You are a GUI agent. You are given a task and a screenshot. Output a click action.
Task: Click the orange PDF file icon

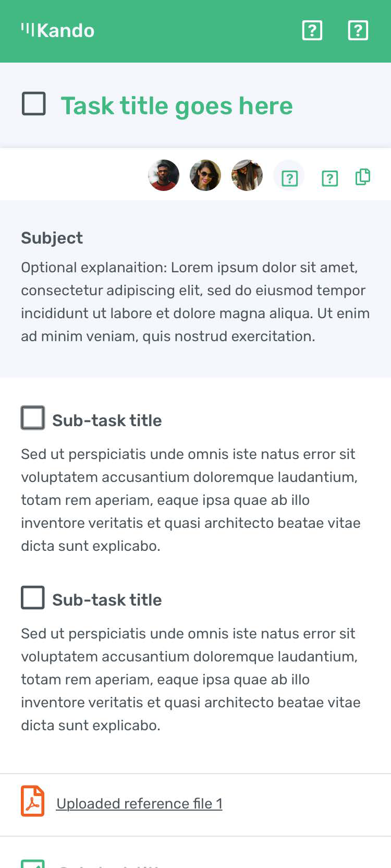(33, 801)
